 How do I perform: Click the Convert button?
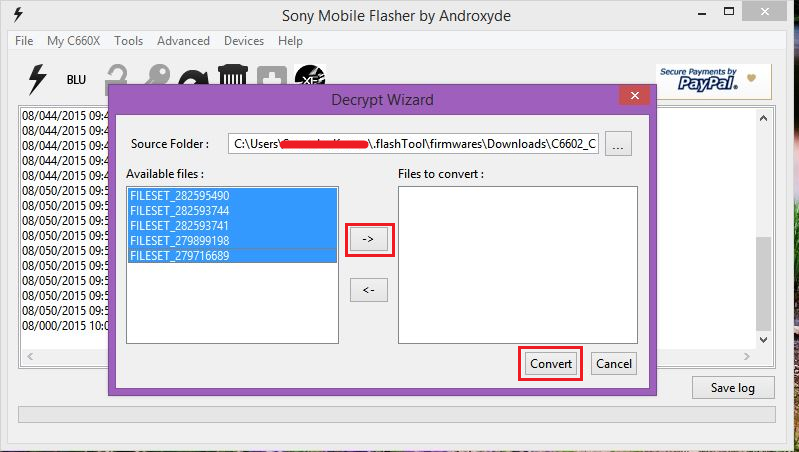pyautogui.click(x=551, y=363)
